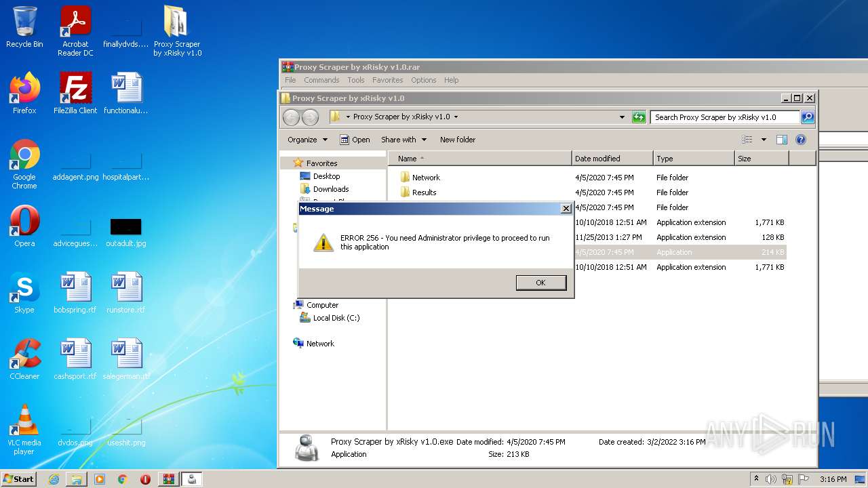Expand change view options arrow
This screenshot has height=488, width=868.
tap(764, 140)
